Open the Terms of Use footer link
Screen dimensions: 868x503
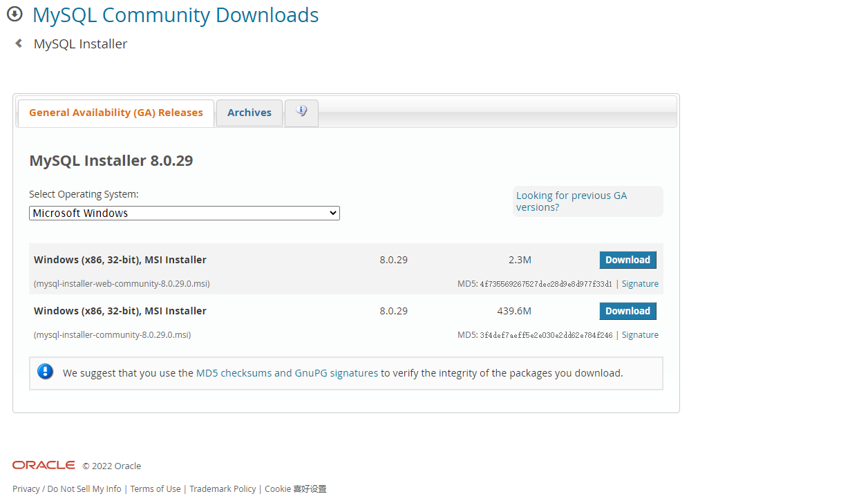pyautogui.click(x=155, y=488)
